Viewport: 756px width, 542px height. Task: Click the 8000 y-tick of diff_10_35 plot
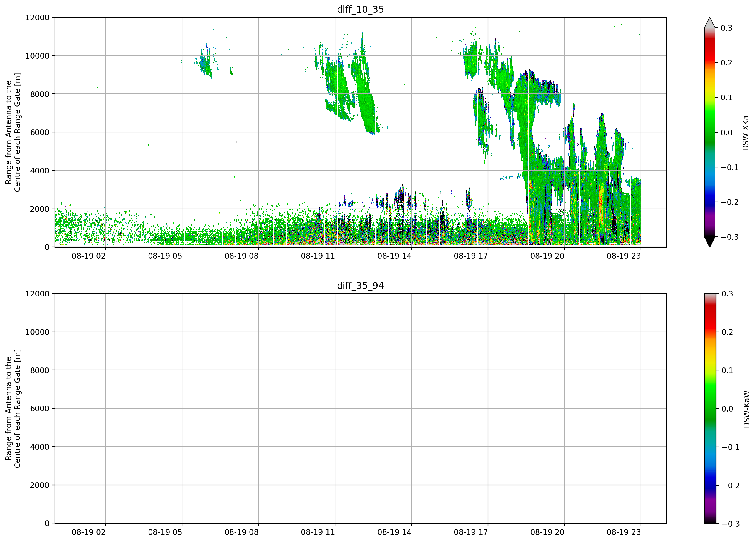40,94
